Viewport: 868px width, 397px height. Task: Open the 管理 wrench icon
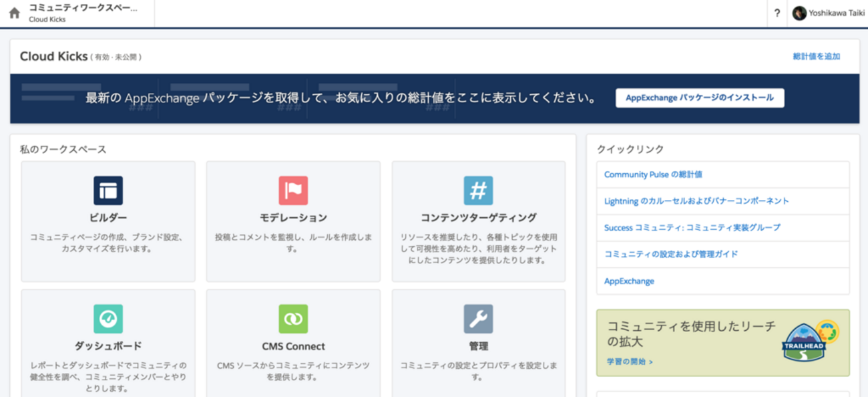tap(478, 319)
